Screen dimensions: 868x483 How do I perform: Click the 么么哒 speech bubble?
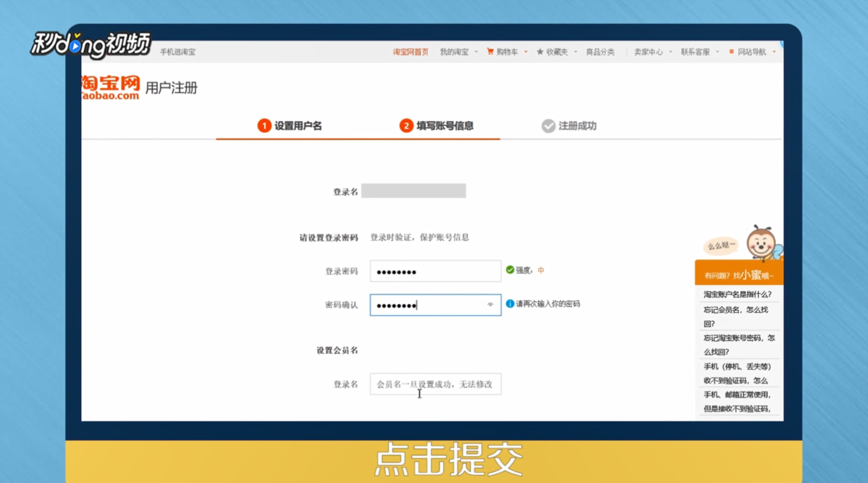tap(721, 246)
